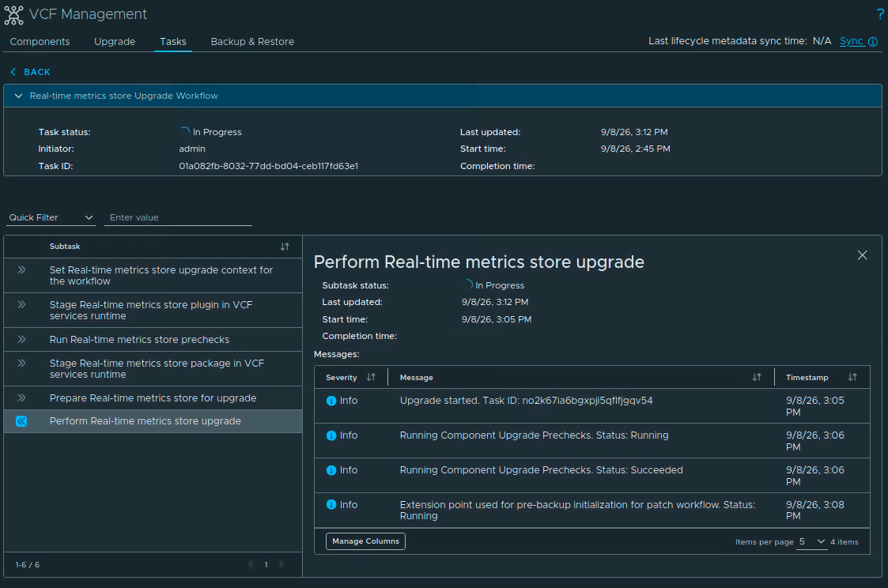Select the Tasks tab
This screenshot has height=588, width=888.
[172, 41]
